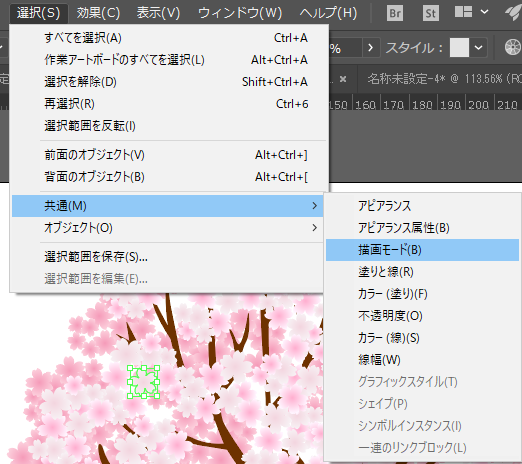Select アピアランス in the submenu
Image resolution: width=522 pixels, height=464 pixels.
coord(422,206)
